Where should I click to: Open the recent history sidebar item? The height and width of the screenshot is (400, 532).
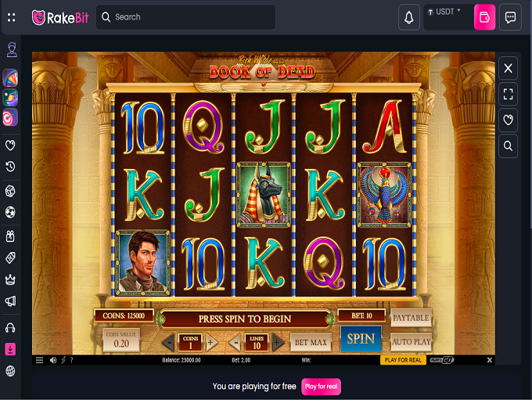point(10,167)
